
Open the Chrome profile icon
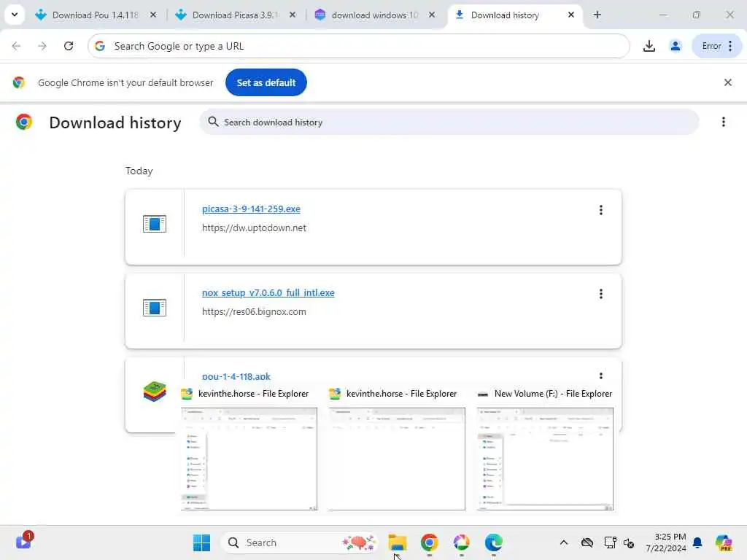point(675,46)
